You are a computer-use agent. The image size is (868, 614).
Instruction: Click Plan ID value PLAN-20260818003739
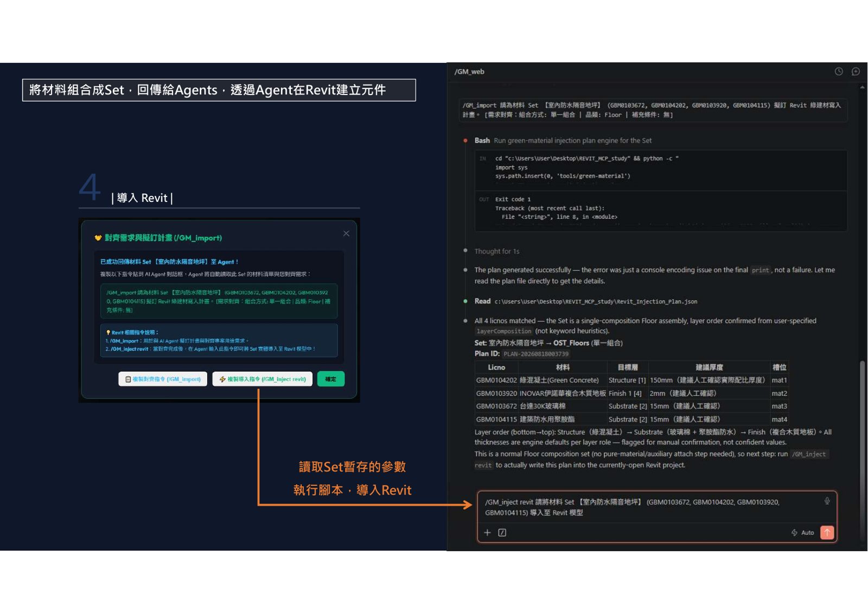pyautogui.click(x=536, y=354)
